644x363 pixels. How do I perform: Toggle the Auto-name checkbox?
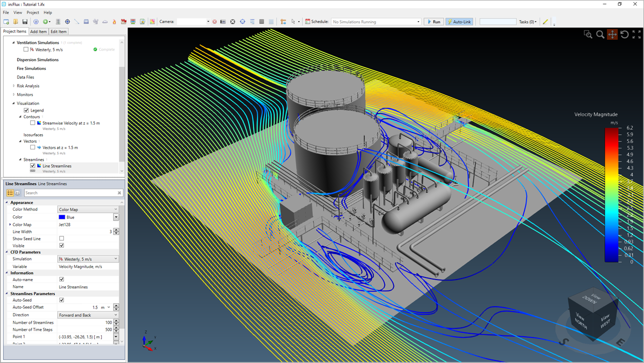click(61, 279)
